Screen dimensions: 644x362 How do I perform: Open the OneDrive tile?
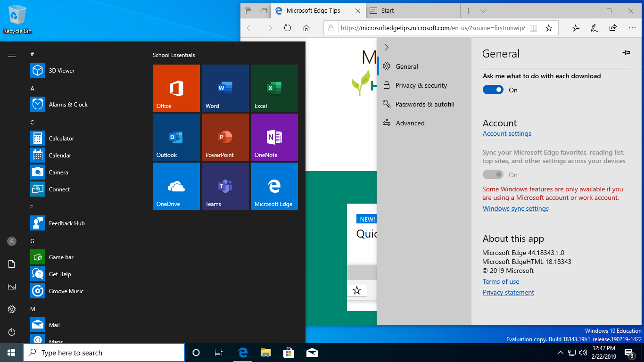176,186
